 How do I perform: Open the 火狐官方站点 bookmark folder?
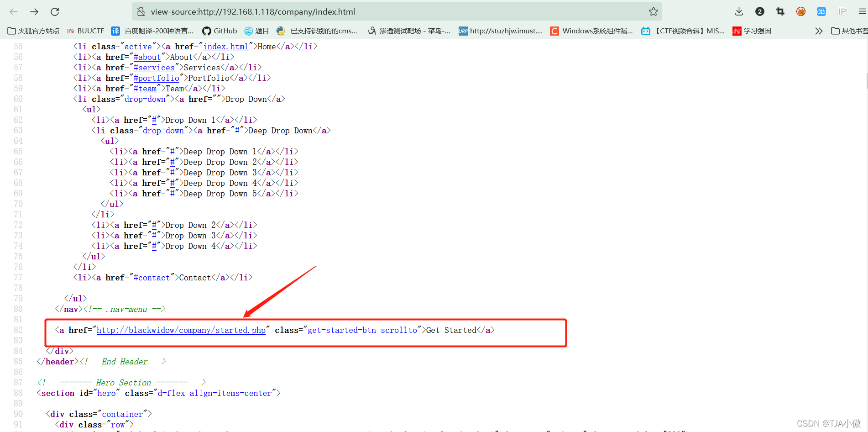34,31
